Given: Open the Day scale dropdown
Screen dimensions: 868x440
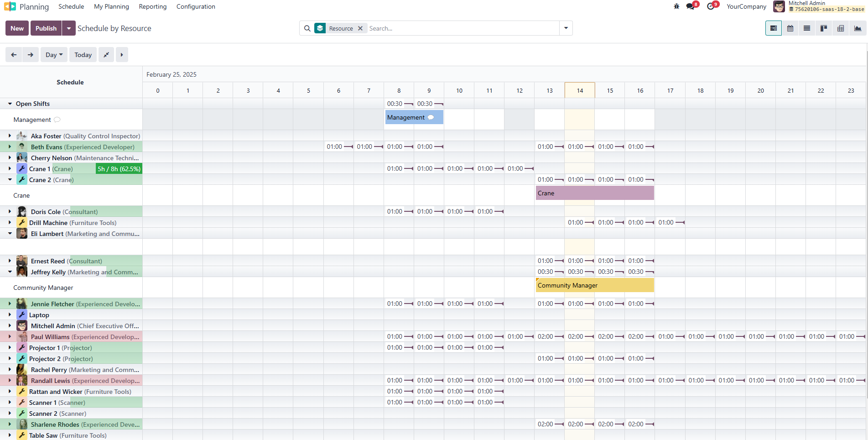Looking at the screenshot, I should click(x=54, y=54).
